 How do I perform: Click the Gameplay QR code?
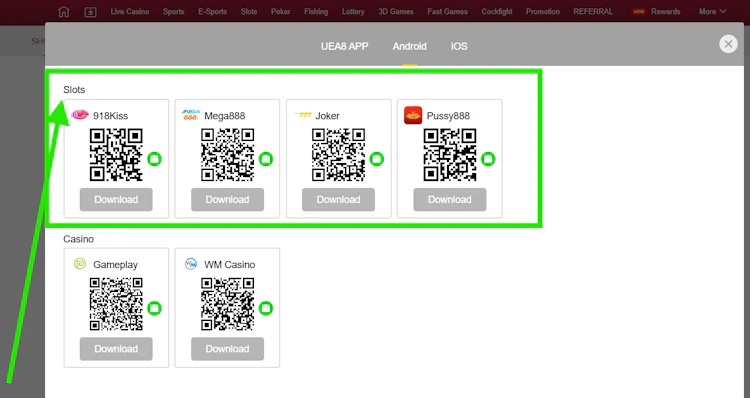coord(116,304)
